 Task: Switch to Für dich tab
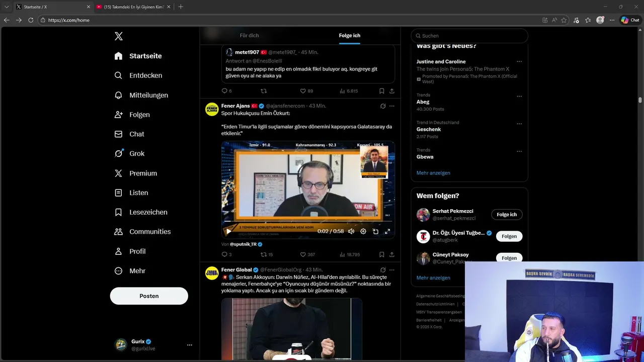pyautogui.click(x=249, y=36)
